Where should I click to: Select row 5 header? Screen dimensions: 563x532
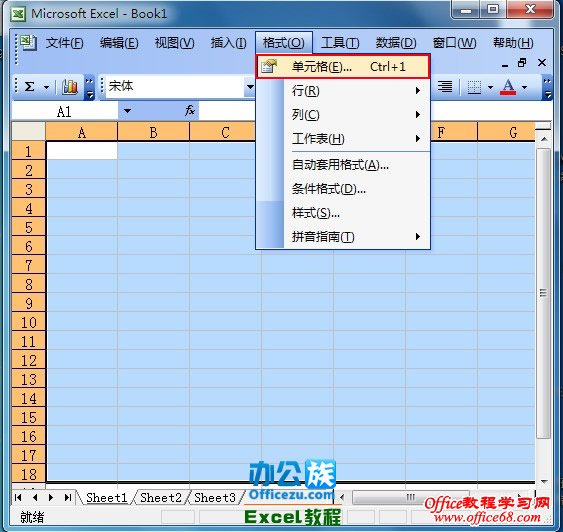coord(29,227)
